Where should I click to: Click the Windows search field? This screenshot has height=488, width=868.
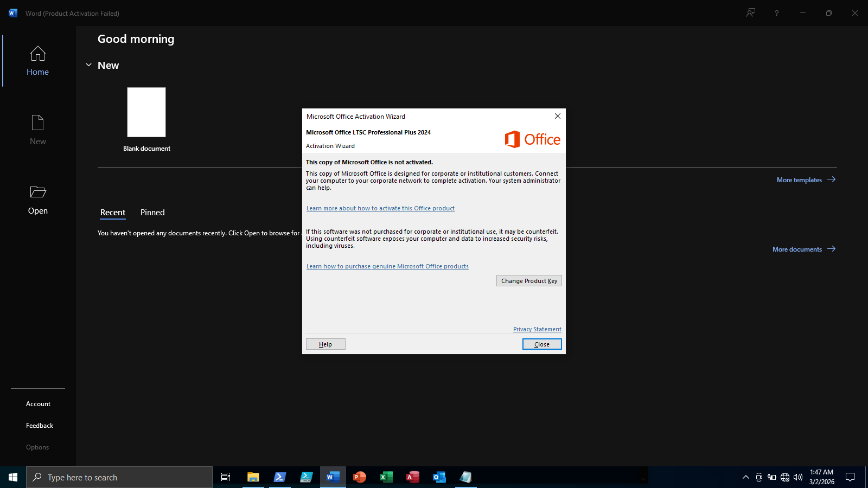point(119,477)
